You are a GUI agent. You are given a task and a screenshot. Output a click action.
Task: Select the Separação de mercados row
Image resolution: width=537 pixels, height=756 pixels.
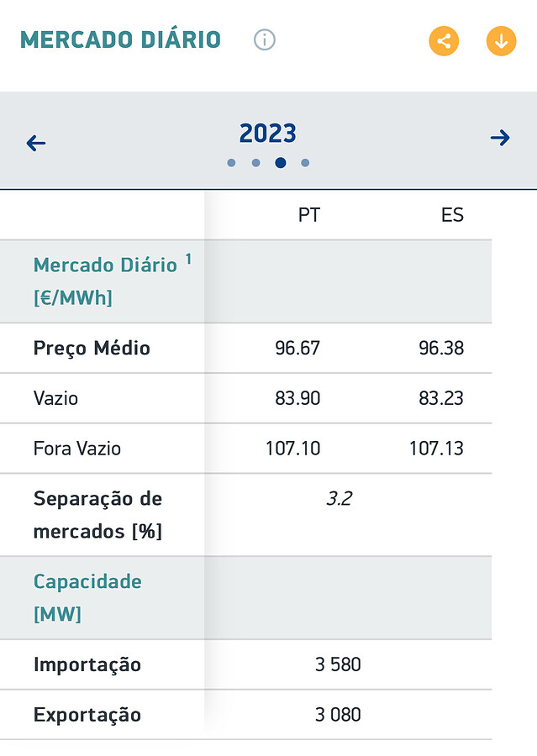pos(97,515)
